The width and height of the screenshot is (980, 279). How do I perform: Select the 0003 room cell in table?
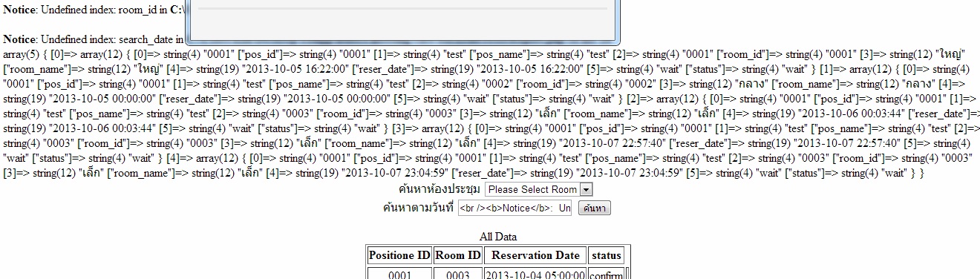coord(457,274)
